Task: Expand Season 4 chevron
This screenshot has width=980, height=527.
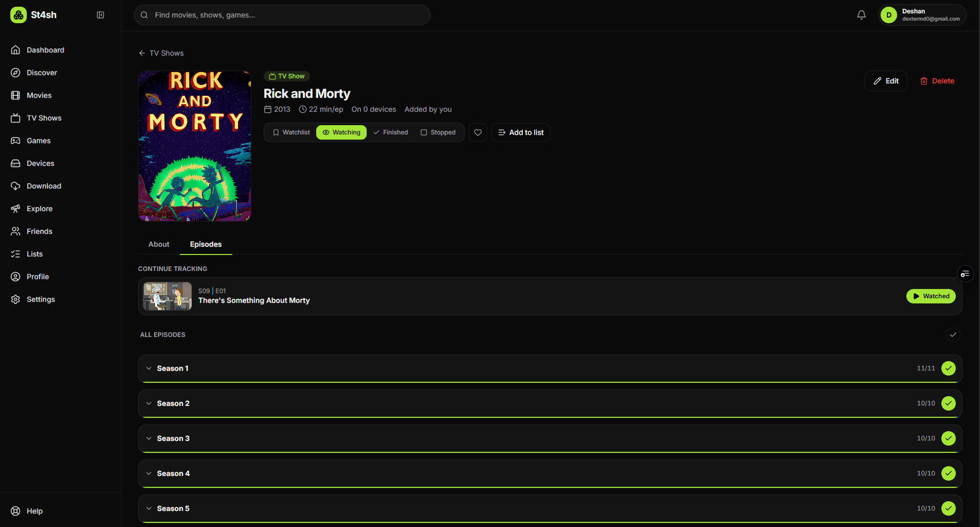Action: (x=149, y=473)
